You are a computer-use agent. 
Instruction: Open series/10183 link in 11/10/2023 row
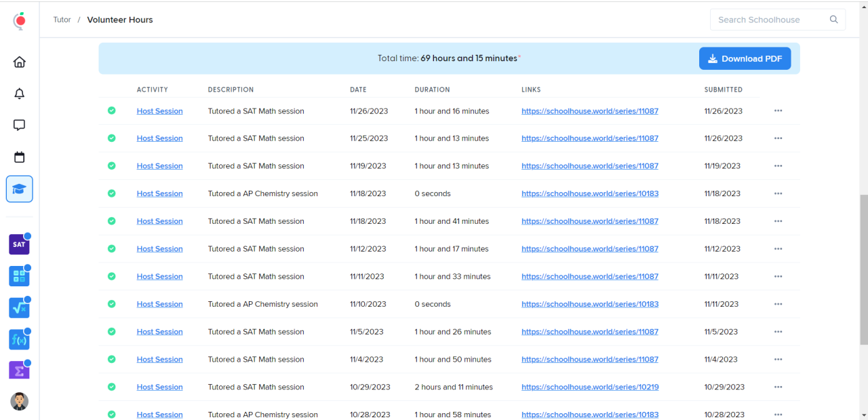[590, 304]
